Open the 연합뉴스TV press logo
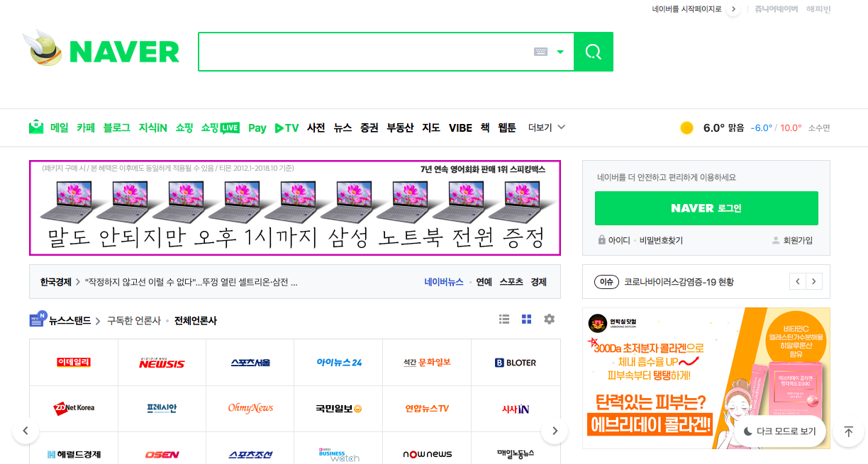The image size is (868, 464). [427, 408]
